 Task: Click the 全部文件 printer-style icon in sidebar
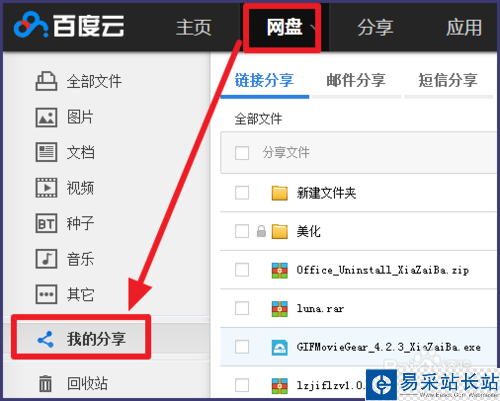tap(46, 81)
